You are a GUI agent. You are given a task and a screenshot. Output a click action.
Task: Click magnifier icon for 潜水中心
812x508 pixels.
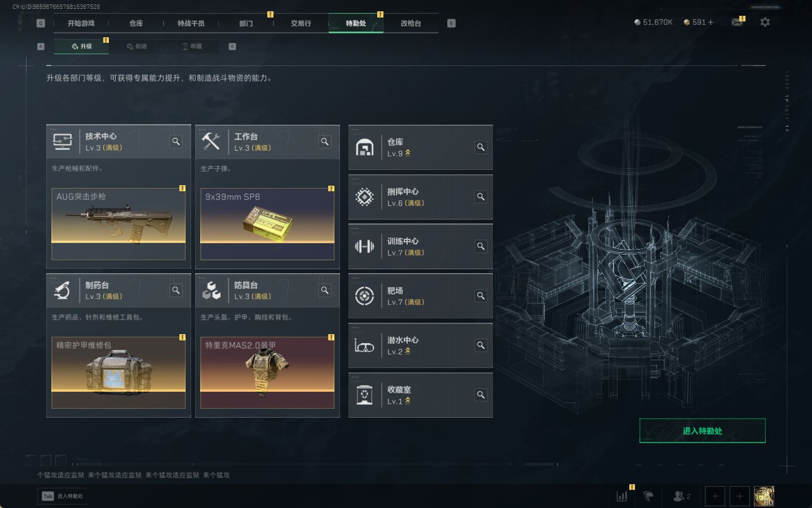tap(481, 345)
